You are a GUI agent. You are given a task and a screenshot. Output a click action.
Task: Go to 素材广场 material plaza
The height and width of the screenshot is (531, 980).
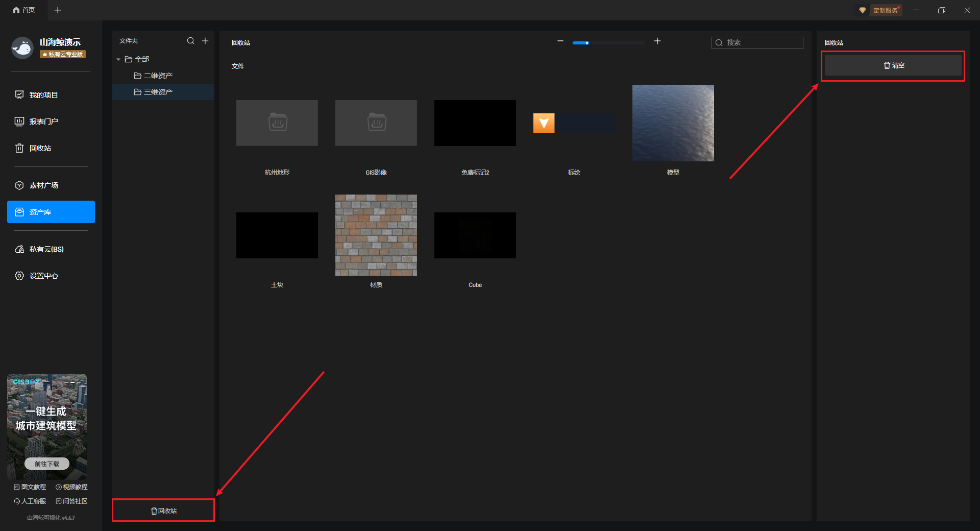click(x=43, y=185)
